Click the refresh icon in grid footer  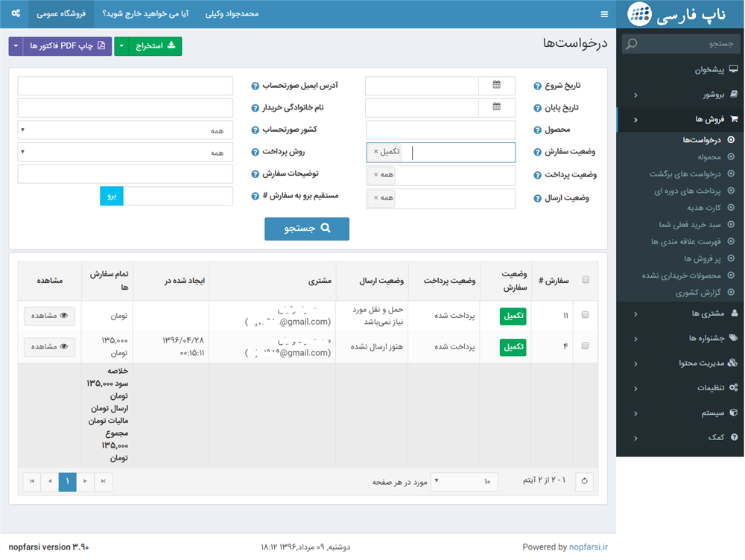pos(585,482)
